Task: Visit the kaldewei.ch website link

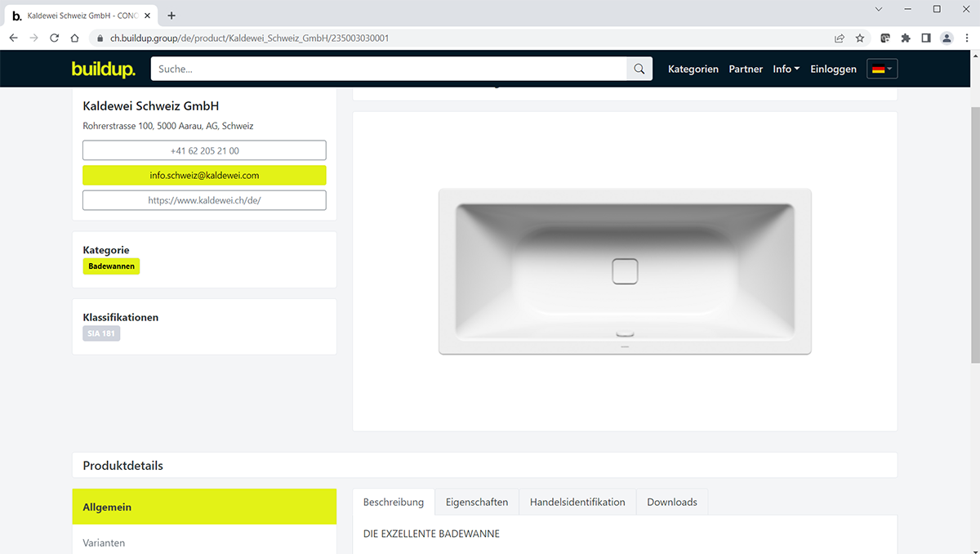Action: click(204, 200)
